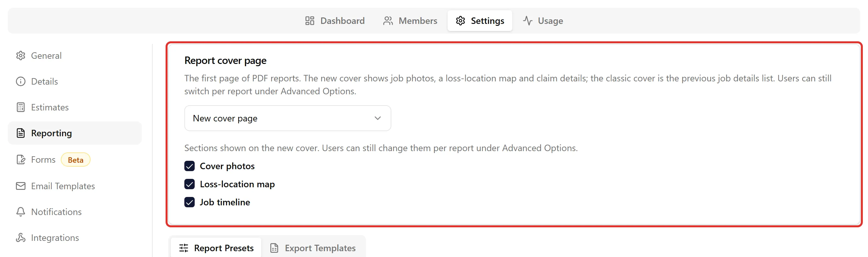Click the Email Templates envelope icon
Viewport: 868px width, 257px height.
21,186
